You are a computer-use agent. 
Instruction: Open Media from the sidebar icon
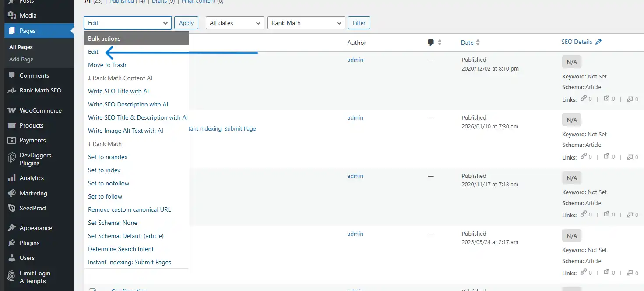point(12,15)
